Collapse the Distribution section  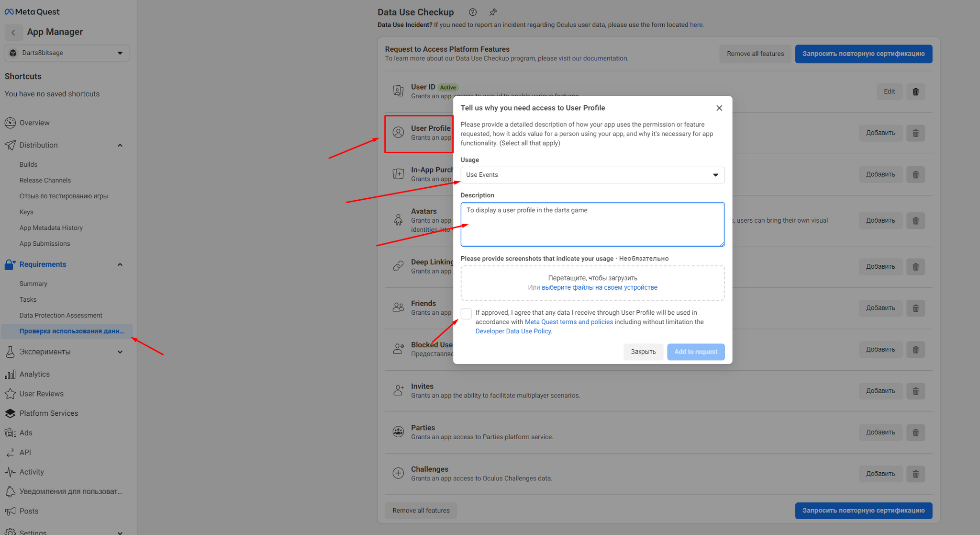[x=120, y=145]
